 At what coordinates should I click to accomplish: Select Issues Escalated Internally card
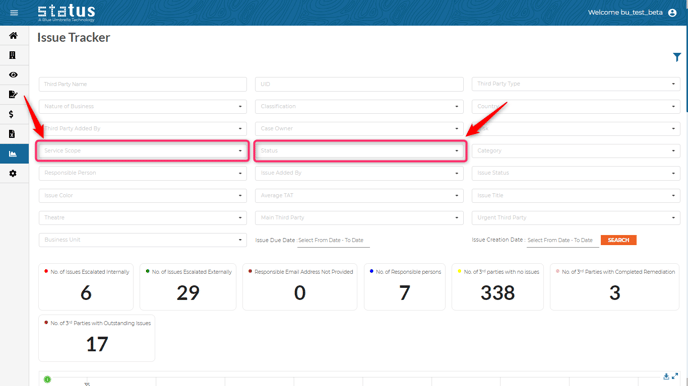click(x=86, y=287)
